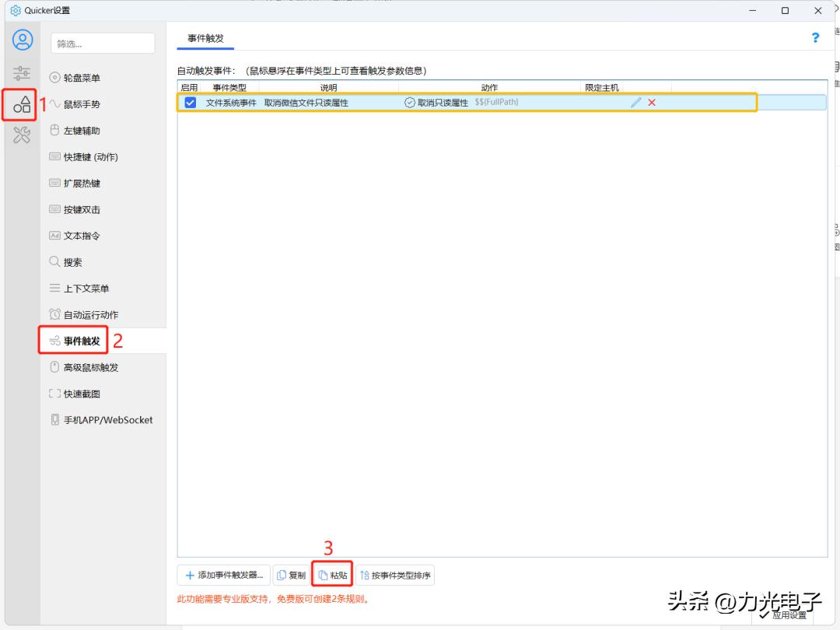Click the 按事件类型排序 sort button
This screenshot has width=840, height=630.
coord(398,575)
